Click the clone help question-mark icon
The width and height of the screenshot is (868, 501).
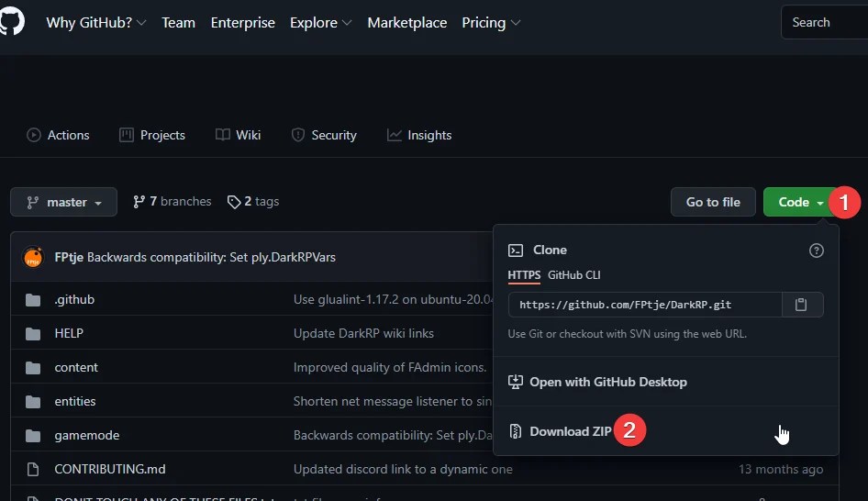[816, 250]
